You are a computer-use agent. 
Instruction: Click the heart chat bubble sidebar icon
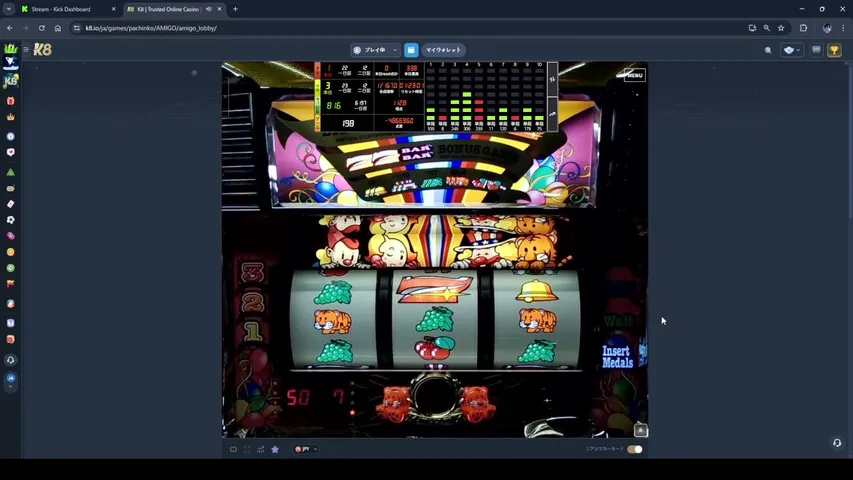coord(10,152)
